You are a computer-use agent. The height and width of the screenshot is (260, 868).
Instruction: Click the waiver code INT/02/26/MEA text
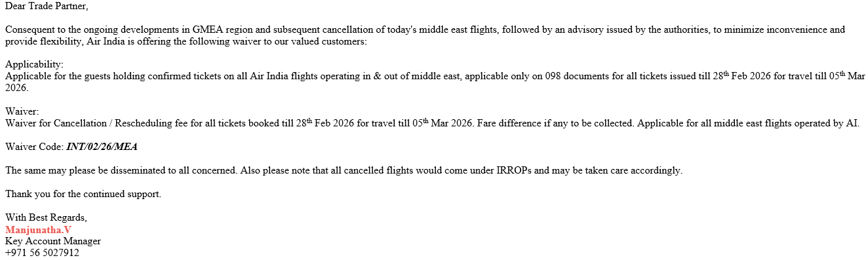[x=102, y=147]
